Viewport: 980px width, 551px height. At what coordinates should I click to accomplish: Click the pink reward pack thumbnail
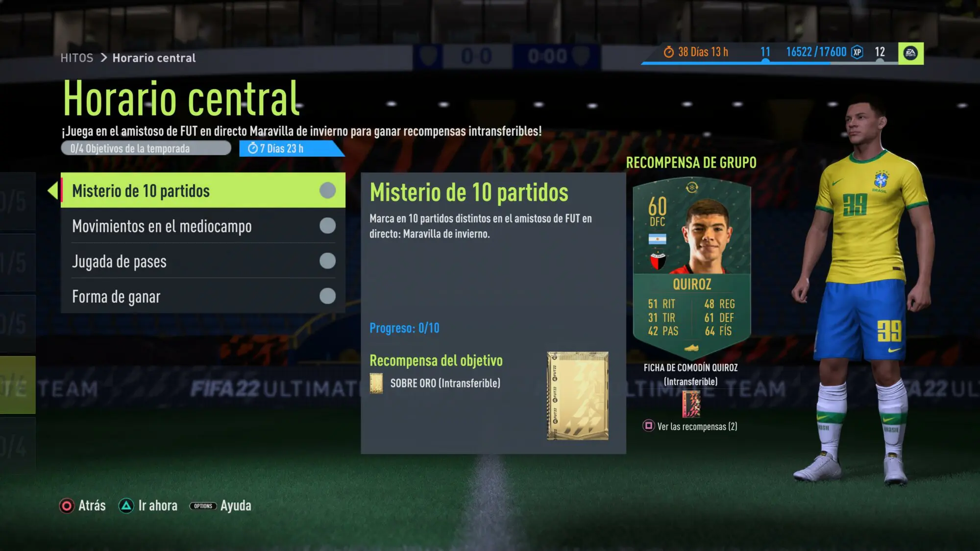pyautogui.click(x=691, y=404)
